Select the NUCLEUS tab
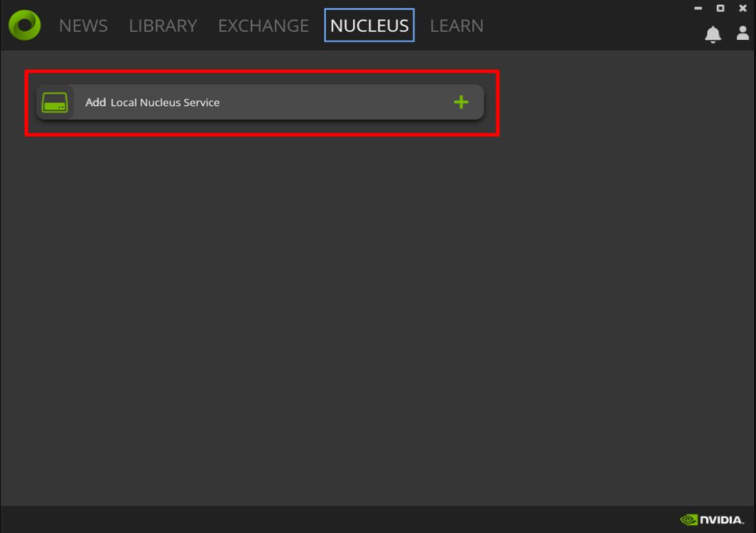756x533 pixels. tap(369, 26)
